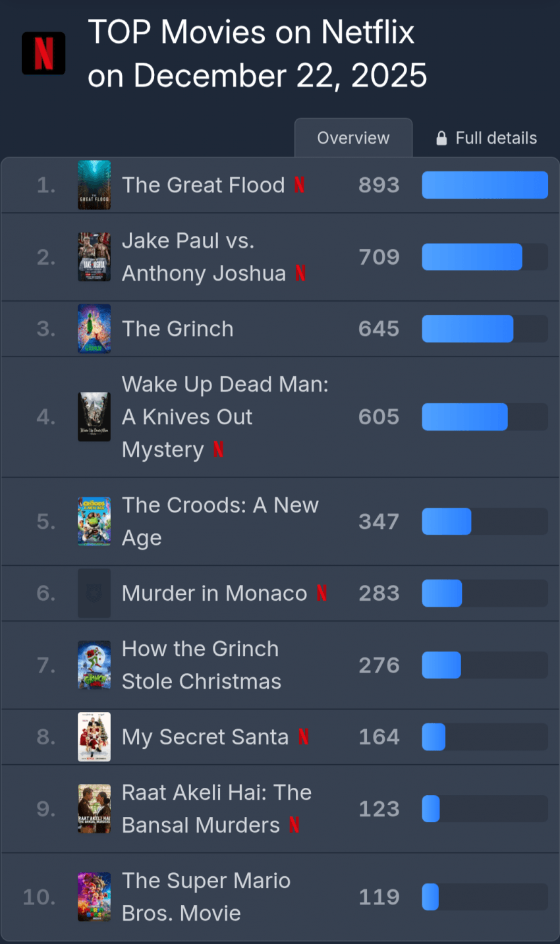Click Netflix N icon next to The Great Flood
This screenshot has height=944, width=560.
299,185
